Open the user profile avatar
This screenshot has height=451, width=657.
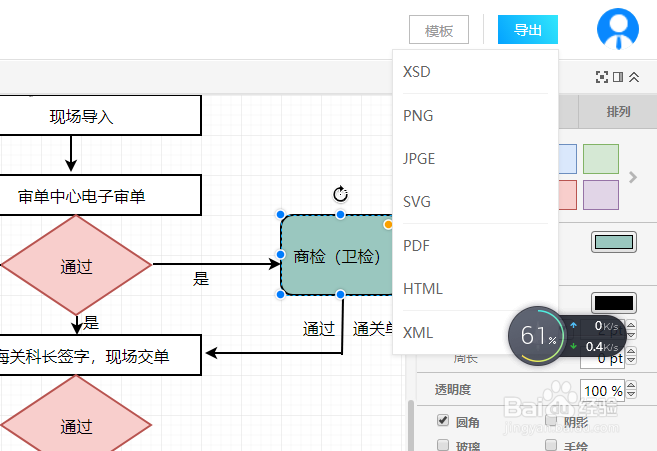click(618, 29)
